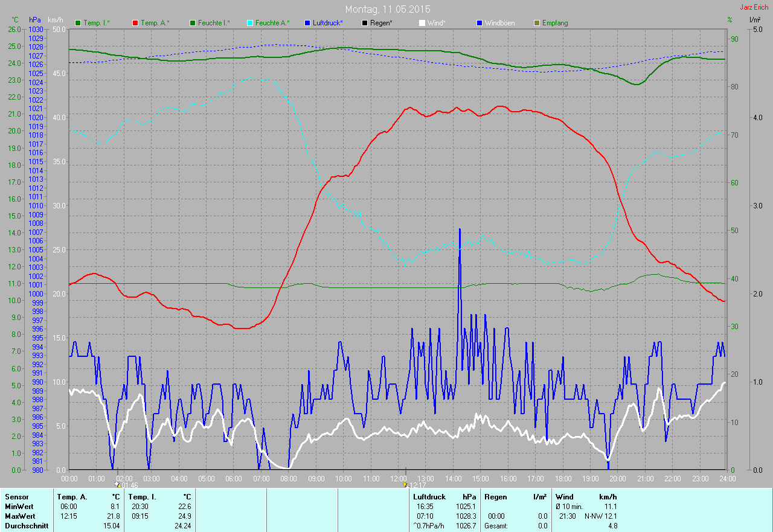Select the Sensor header in the stats table
Viewport: 773px width, 532px height.
16,497
